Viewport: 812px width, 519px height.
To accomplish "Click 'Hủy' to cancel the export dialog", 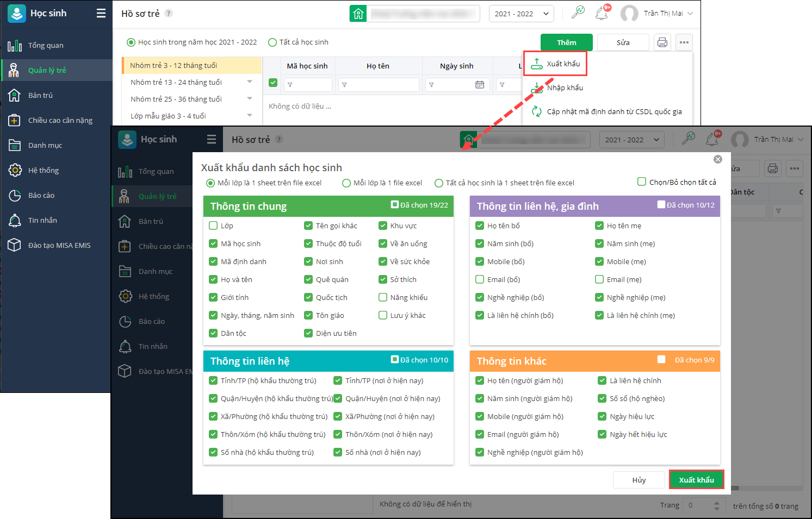I will [x=639, y=480].
